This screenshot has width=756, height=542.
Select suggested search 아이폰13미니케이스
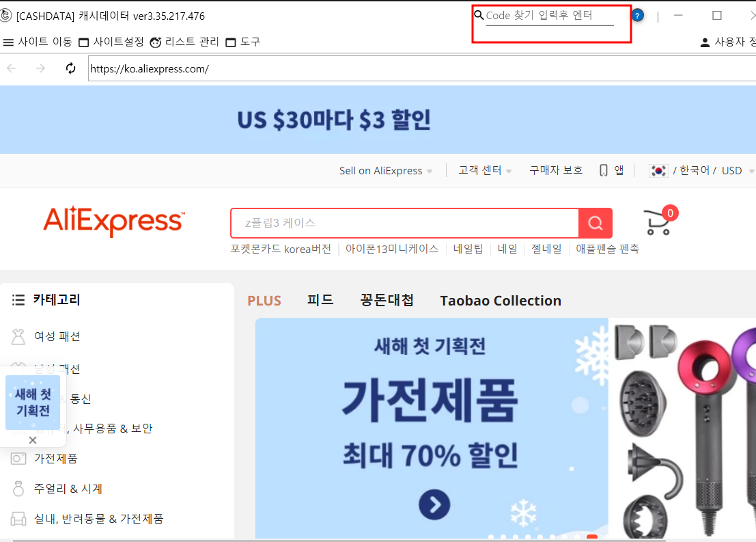(x=392, y=249)
